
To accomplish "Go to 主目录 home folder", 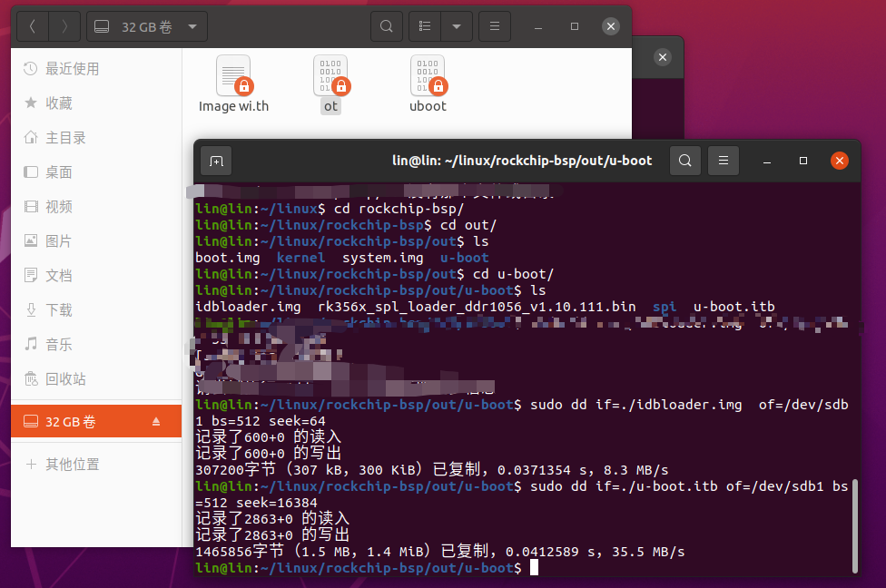I will click(x=65, y=138).
